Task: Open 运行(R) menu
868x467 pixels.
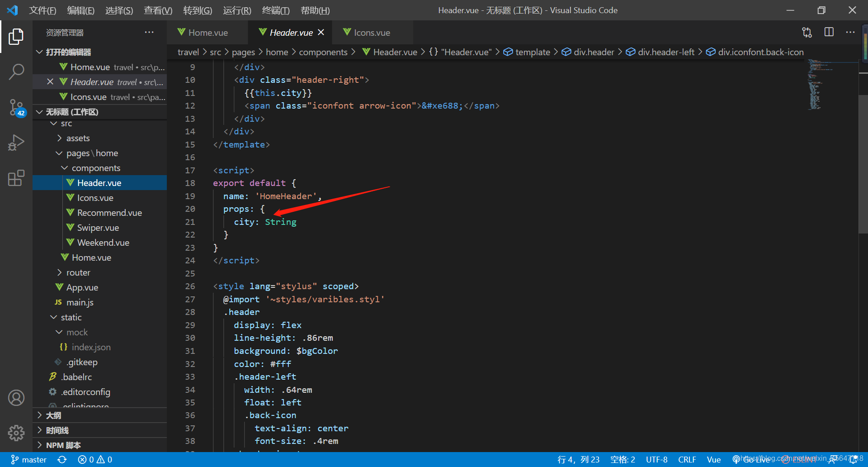Action: (x=237, y=10)
